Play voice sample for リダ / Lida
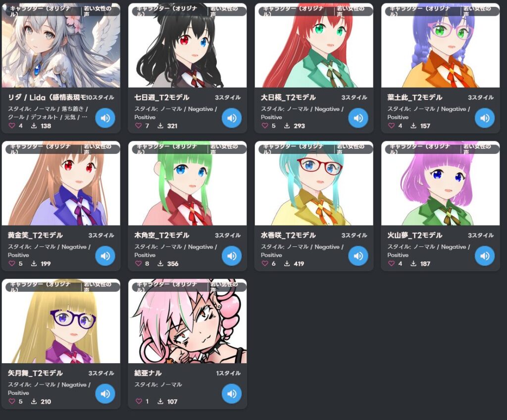The image size is (507, 420). pyautogui.click(x=105, y=118)
